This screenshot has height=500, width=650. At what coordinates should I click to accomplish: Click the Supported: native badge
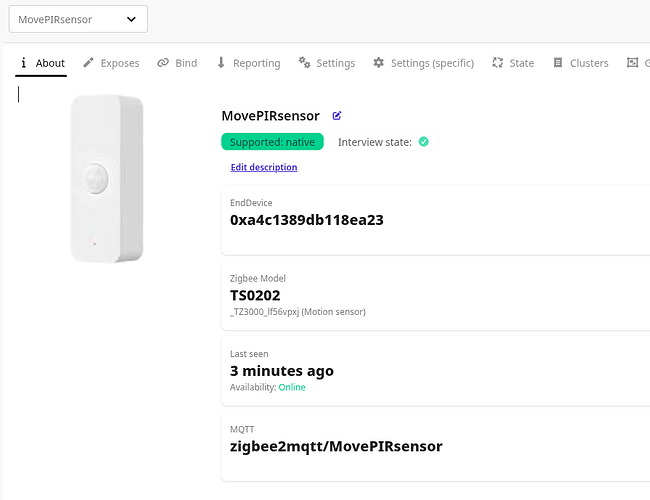pyautogui.click(x=272, y=142)
